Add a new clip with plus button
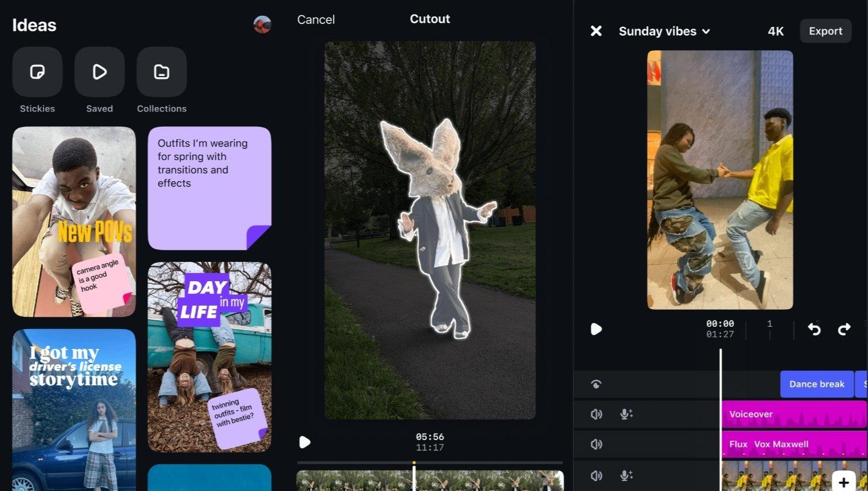Viewport: 868px width, 491px height. [843, 482]
